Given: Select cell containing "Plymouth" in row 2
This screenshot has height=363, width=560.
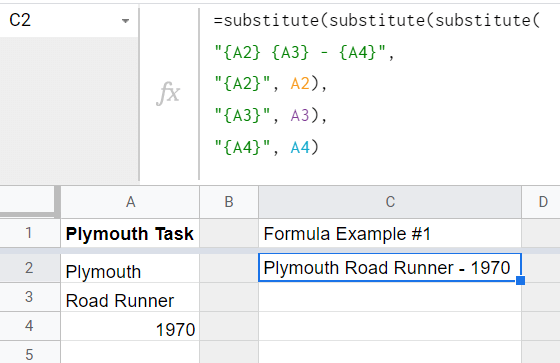Looking at the screenshot, I should (130, 269).
